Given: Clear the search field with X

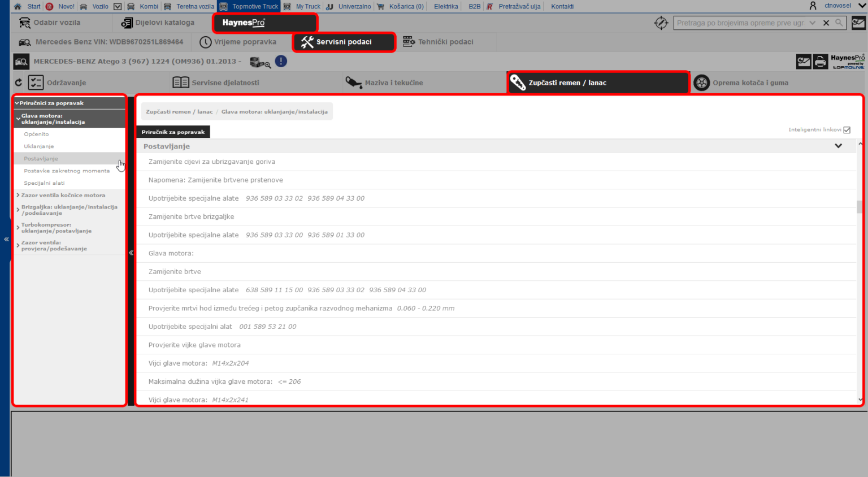Looking at the screenshot, I should [826, 23].
